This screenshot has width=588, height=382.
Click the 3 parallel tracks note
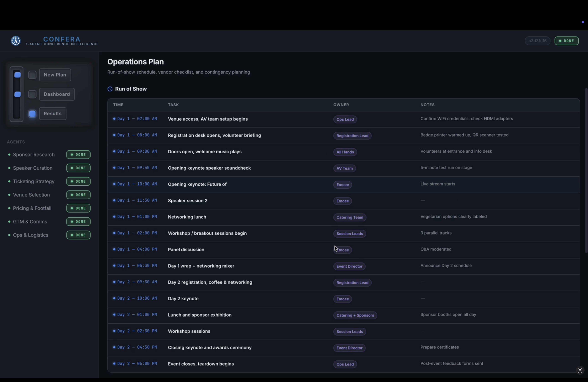(x=436, y=233)
